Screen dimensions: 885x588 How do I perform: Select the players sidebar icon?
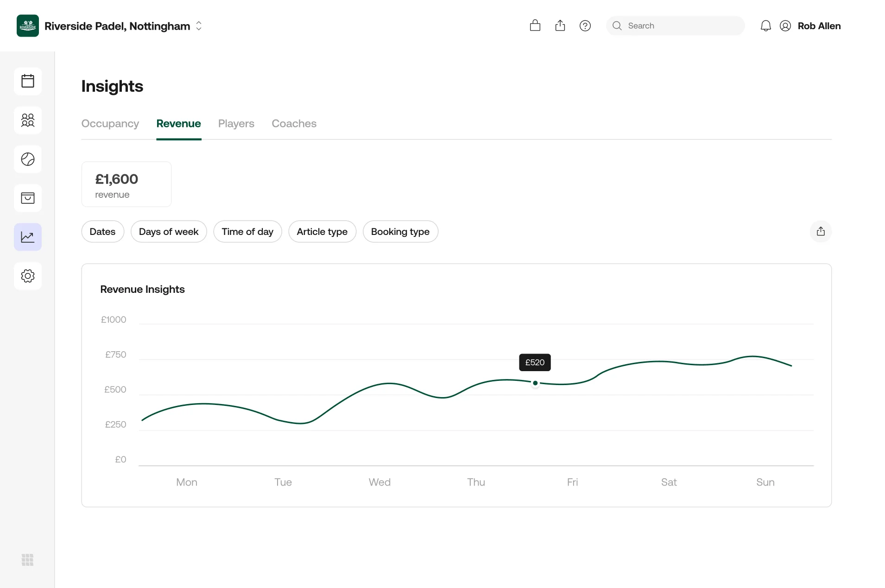tap(28, 120)
